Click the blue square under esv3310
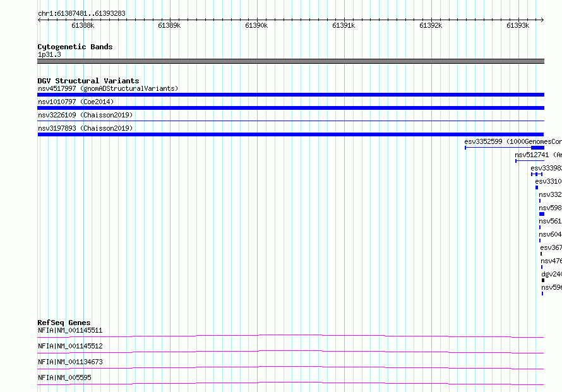 [537, 187]
